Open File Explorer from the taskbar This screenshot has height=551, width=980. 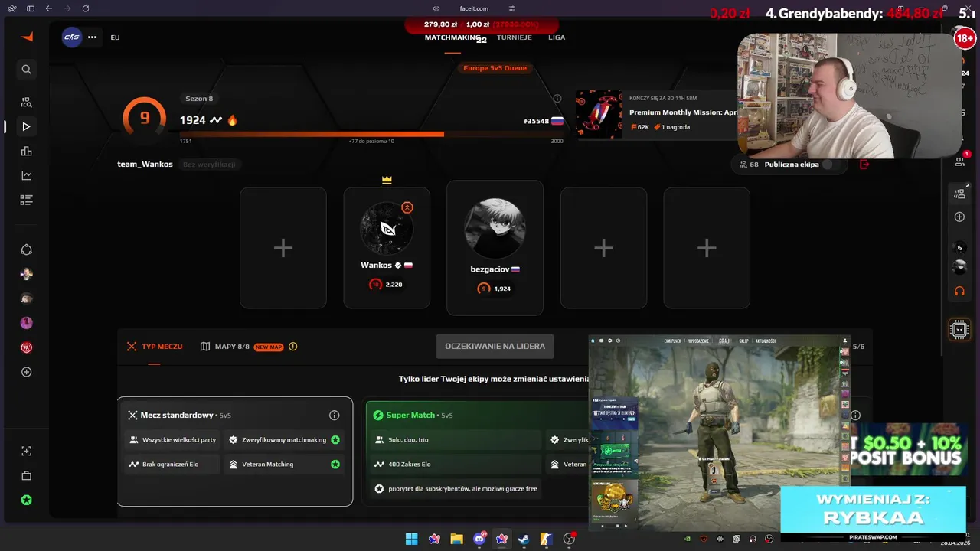(x=456, y=539)
